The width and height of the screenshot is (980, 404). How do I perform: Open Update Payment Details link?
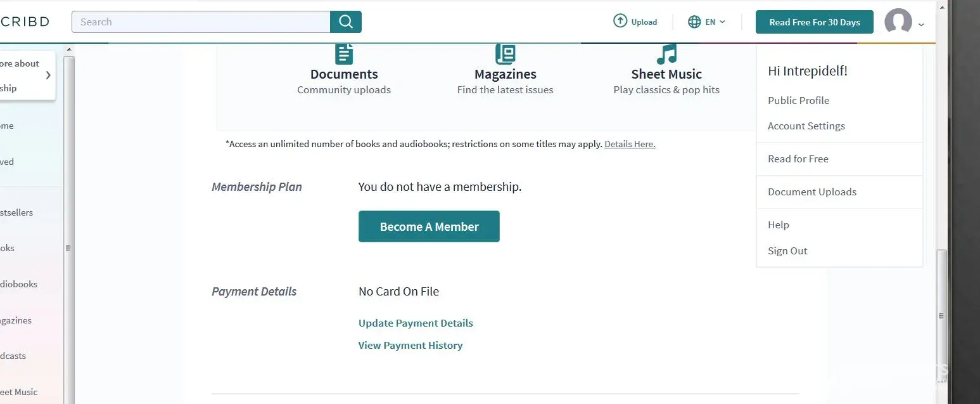point(416,323)
